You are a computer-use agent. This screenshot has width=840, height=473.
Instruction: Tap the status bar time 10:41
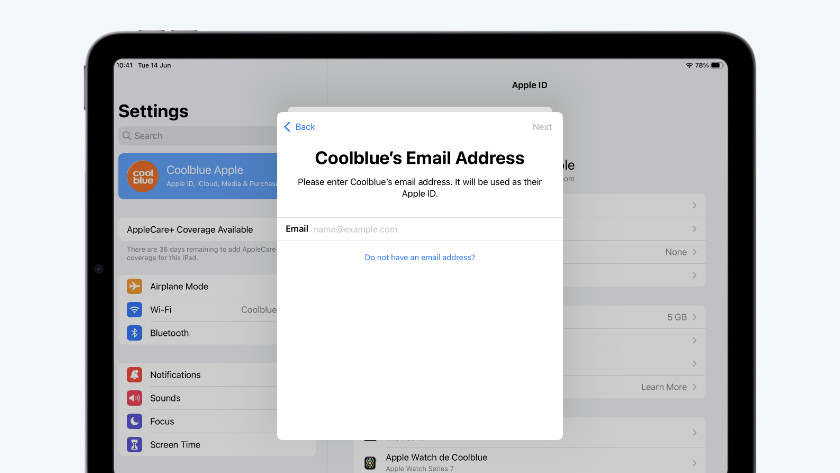125,65
